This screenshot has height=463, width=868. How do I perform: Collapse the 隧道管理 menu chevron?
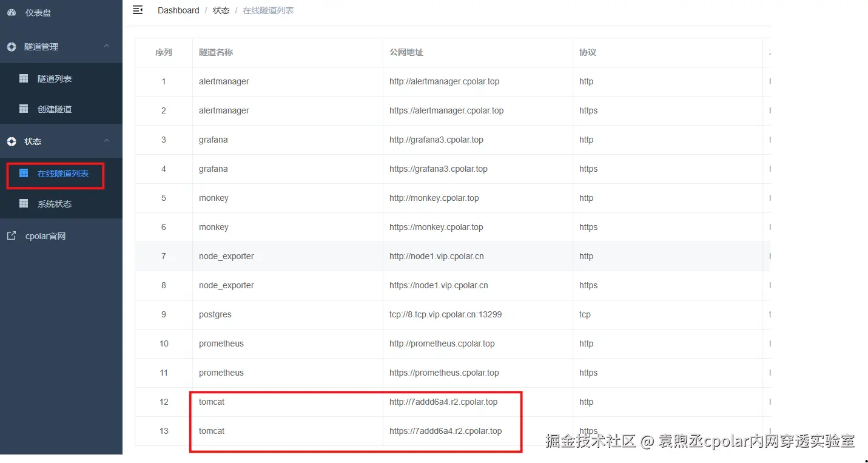(x=107, y=46)
